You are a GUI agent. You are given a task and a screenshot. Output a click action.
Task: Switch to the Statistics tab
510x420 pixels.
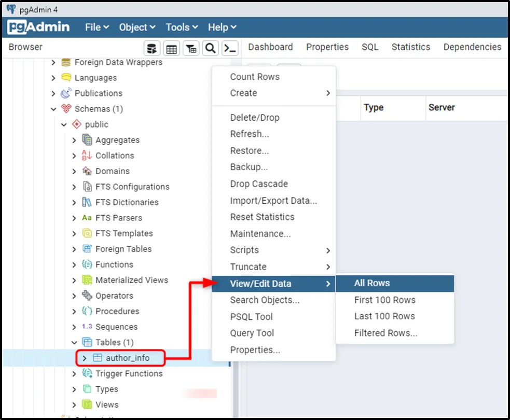tap(410, 47)
